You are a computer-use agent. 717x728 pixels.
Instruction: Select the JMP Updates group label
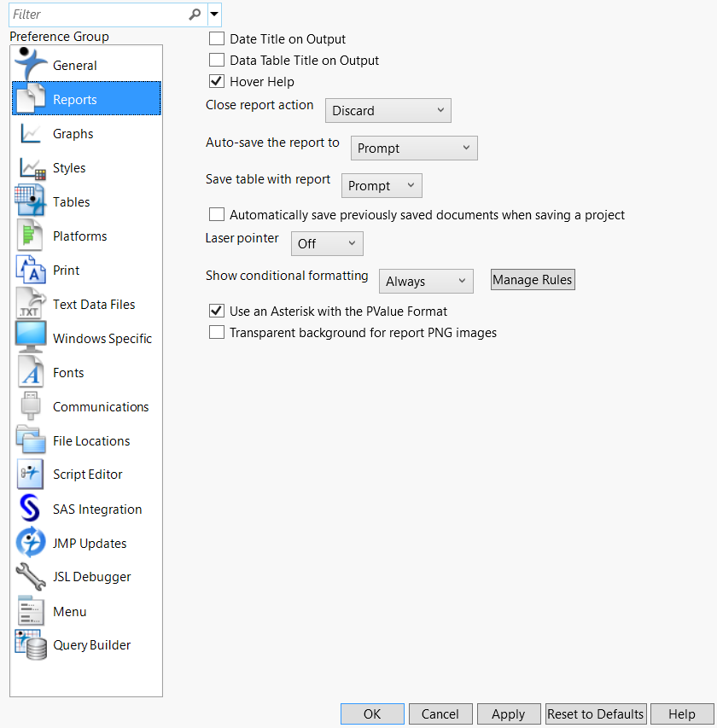pos(89,543)
